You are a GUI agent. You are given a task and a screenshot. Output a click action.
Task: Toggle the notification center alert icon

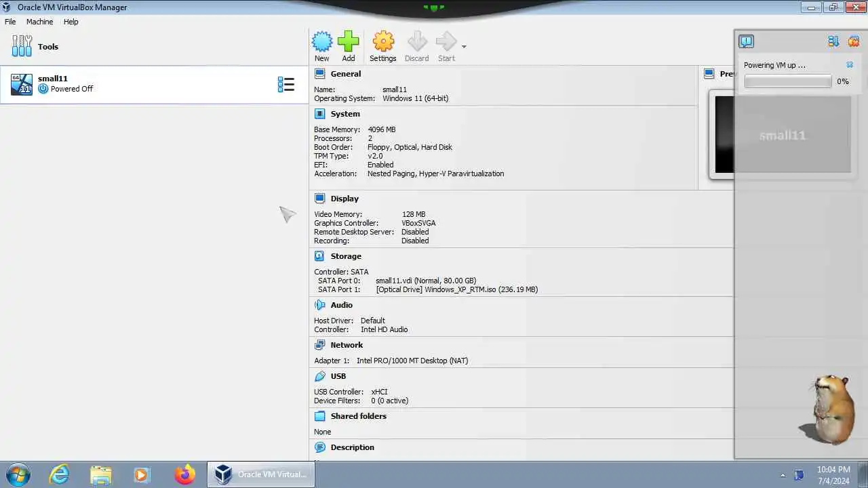[746, 41]
